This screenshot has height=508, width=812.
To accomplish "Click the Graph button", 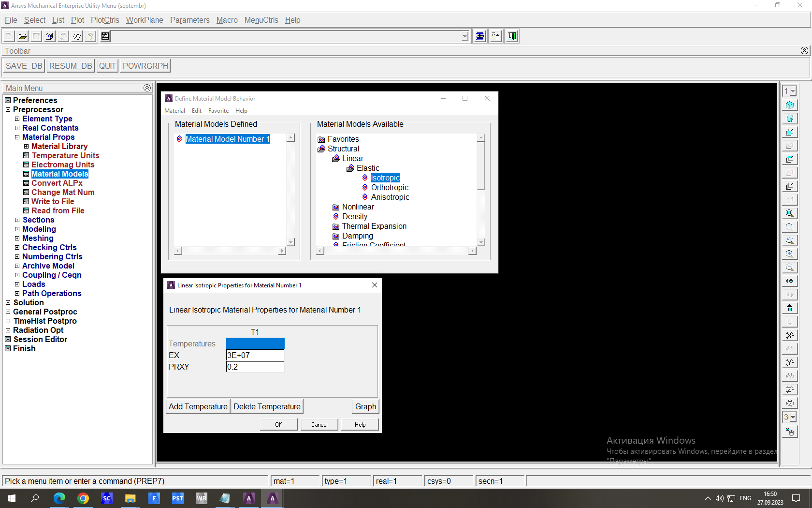I will [365, 406].
